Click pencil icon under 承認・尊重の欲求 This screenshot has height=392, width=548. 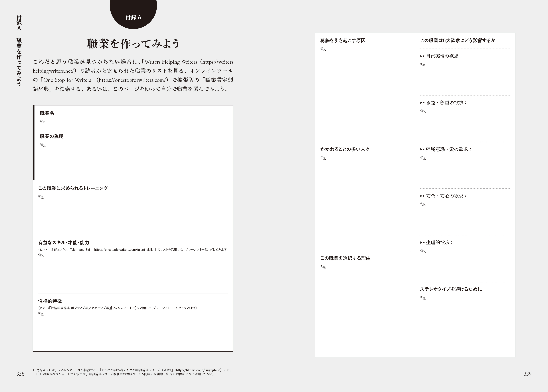423,111
